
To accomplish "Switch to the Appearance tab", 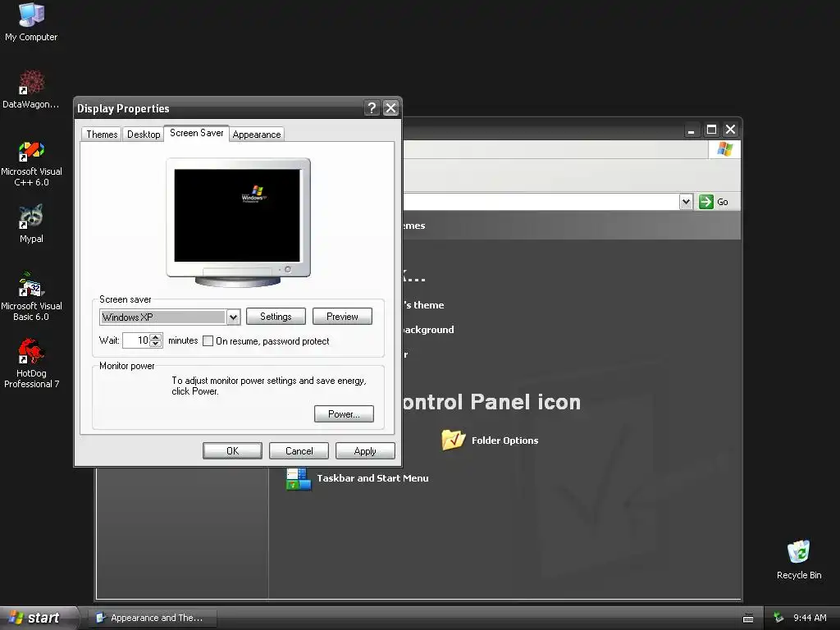I will tap(257, 135).
